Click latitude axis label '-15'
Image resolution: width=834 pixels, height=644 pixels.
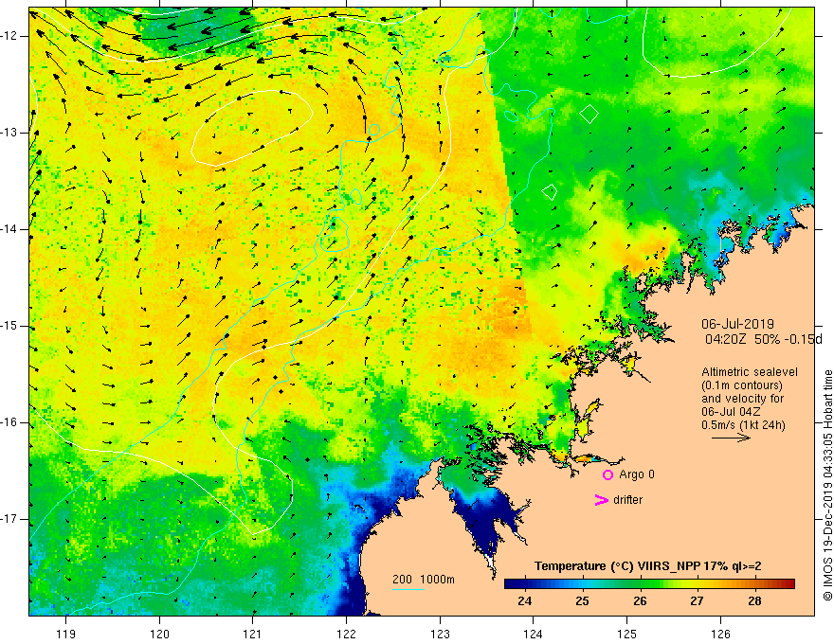tap(9, 326)
